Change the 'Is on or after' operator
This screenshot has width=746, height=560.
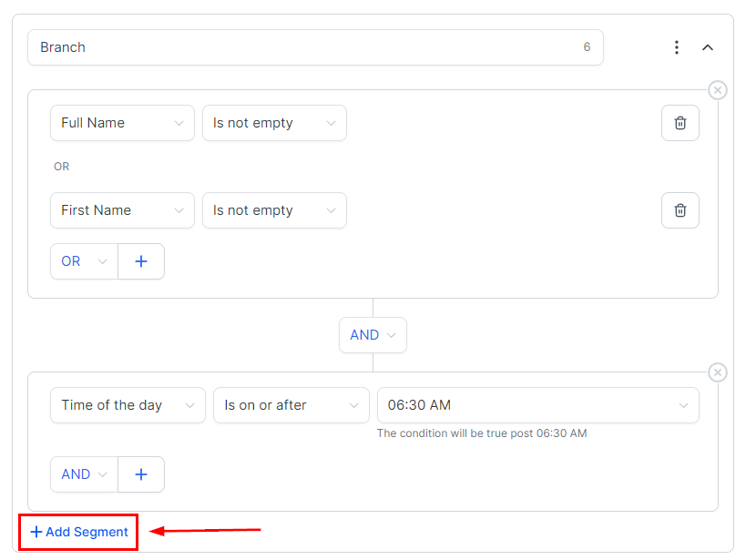point(291,405)
